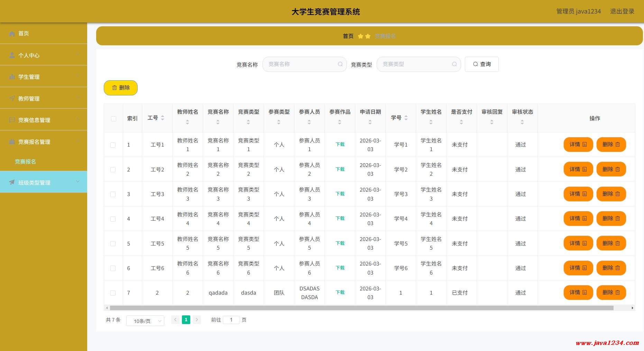Click the sort arrows under 教师姓名 header

[x=187, y=122]
